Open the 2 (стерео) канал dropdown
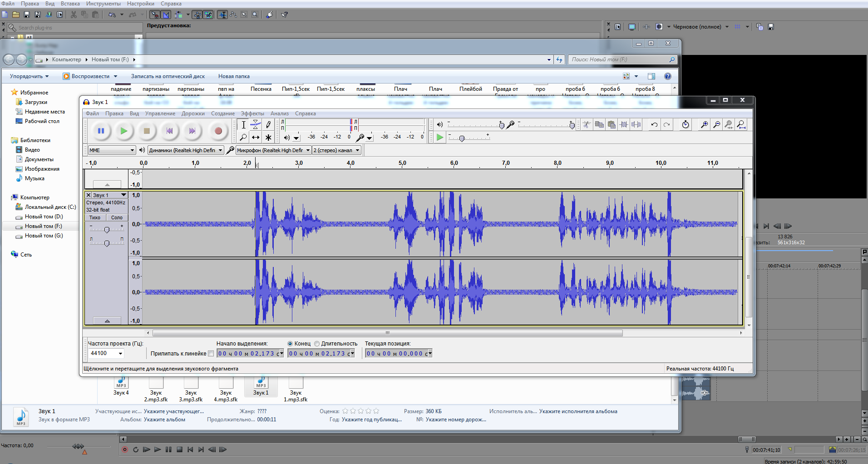The height and width of the screenshot is (464, 868). pos(336,150)
